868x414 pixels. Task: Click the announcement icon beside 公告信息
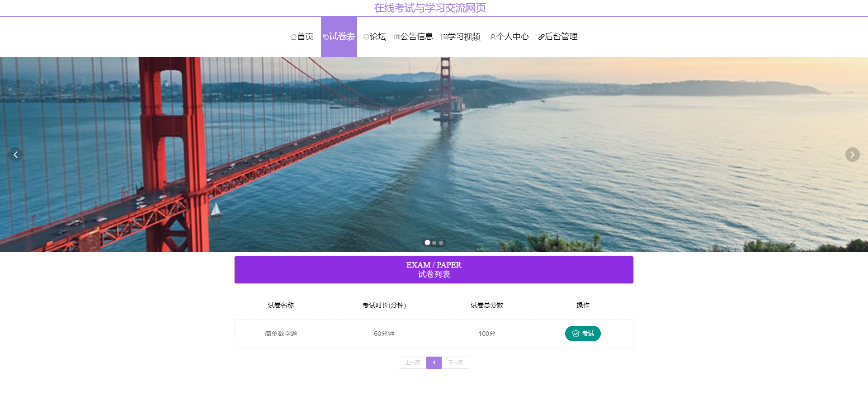[396, 37]
